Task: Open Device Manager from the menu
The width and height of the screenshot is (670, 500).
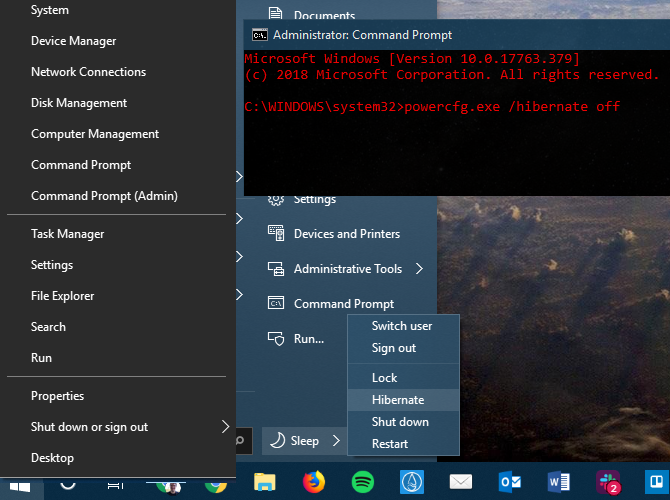Action: (73, 41)
